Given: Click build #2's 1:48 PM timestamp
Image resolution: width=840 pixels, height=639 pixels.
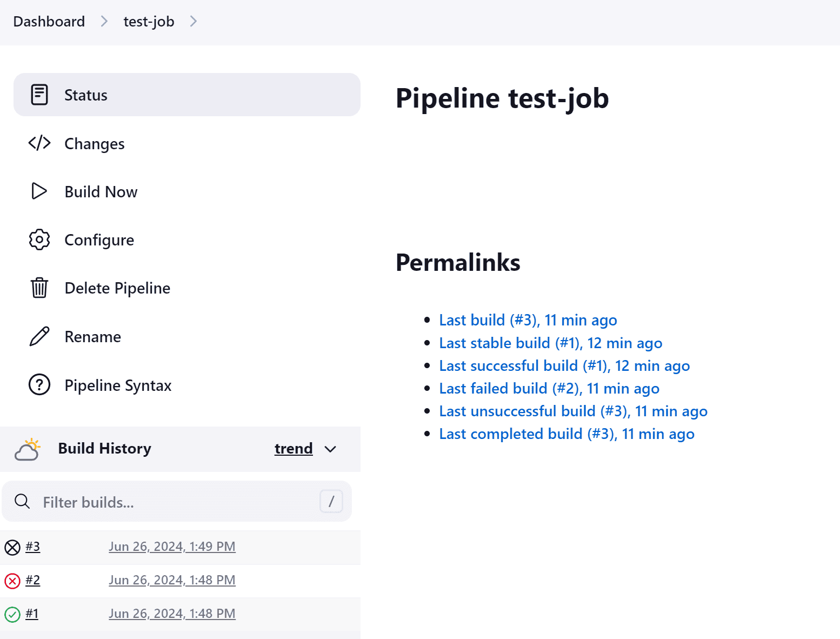Looking at the screenshot, I should tap(172, 580).
